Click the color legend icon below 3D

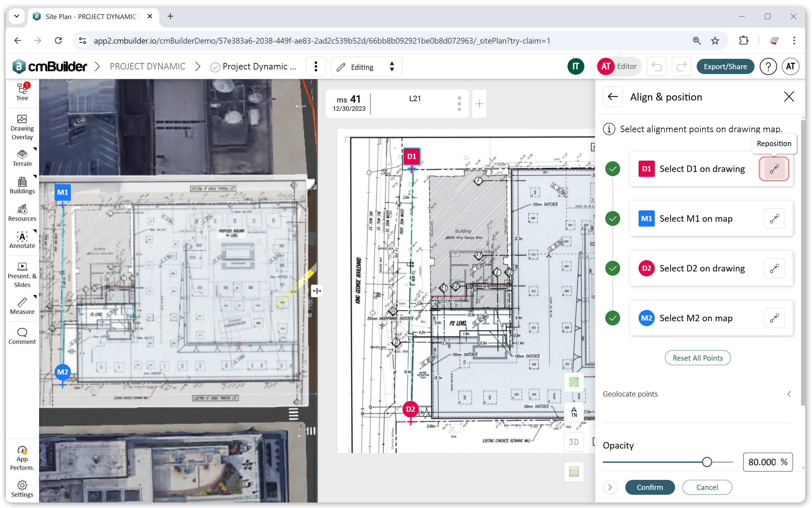(574, 472)
